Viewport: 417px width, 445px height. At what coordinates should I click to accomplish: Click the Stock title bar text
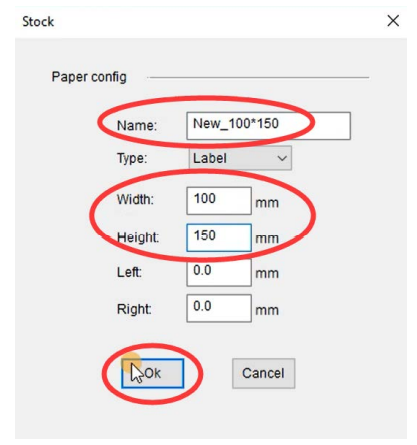(x=38, y=22)
